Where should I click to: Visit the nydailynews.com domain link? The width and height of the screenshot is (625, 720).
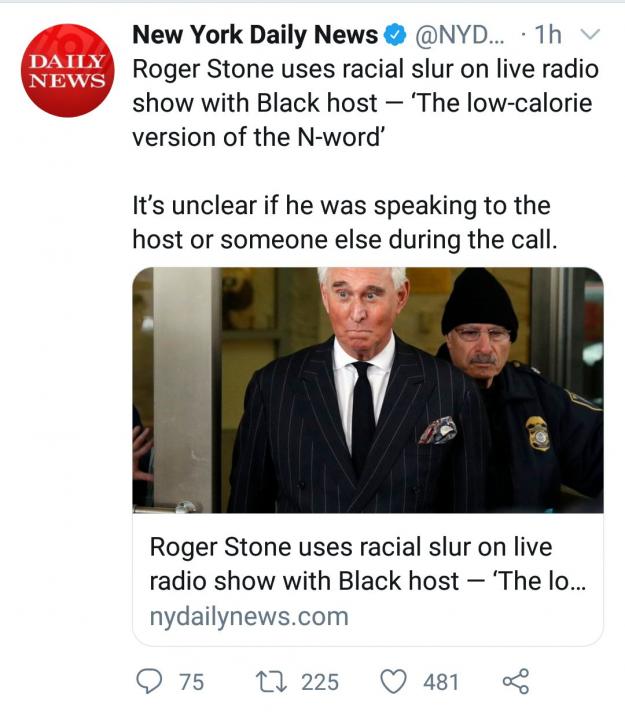(248, 616)
